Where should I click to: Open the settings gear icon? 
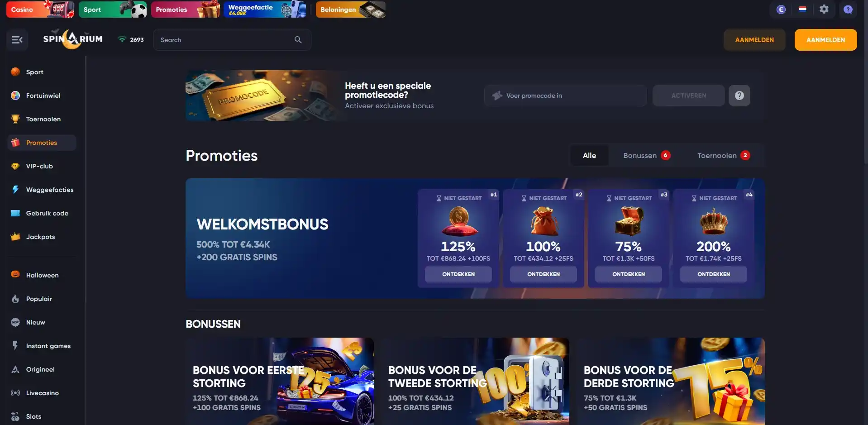[824, 9]
